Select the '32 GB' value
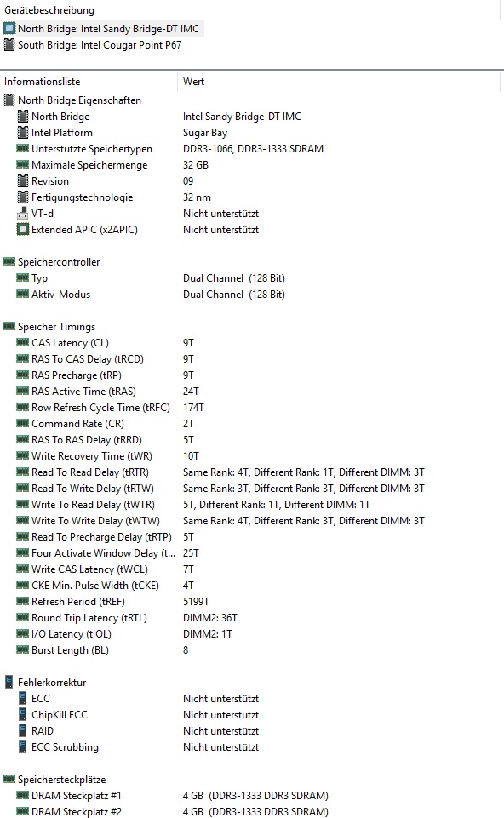 [196, 165]
